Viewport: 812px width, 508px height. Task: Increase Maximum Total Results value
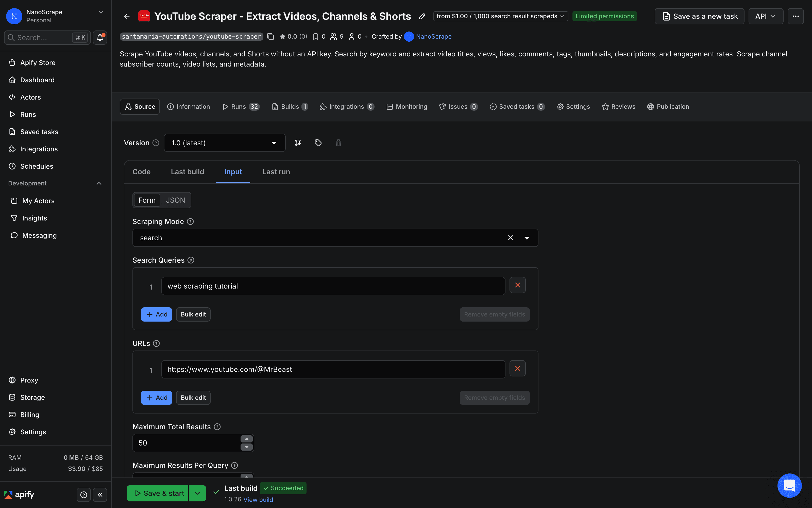pos(247,439)
